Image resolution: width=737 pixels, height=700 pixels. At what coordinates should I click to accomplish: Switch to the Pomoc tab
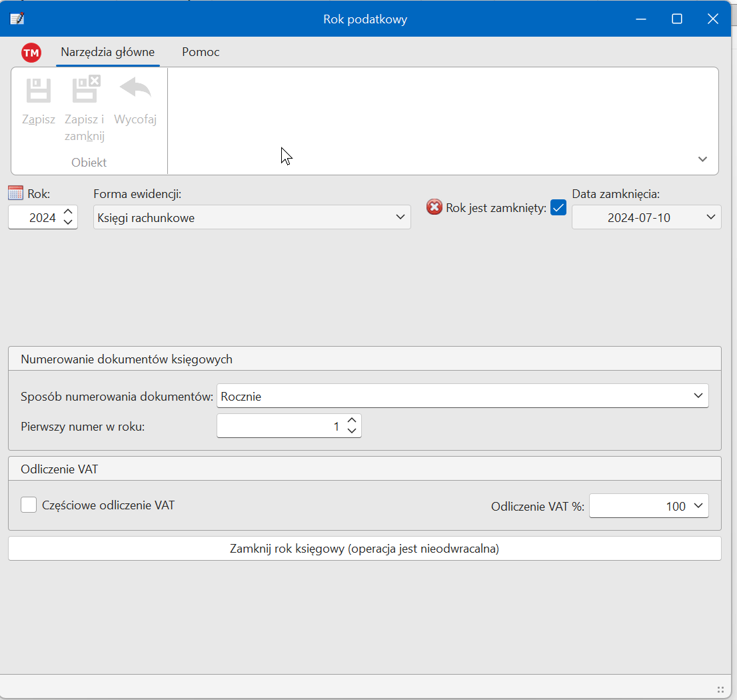click(201, 52)
